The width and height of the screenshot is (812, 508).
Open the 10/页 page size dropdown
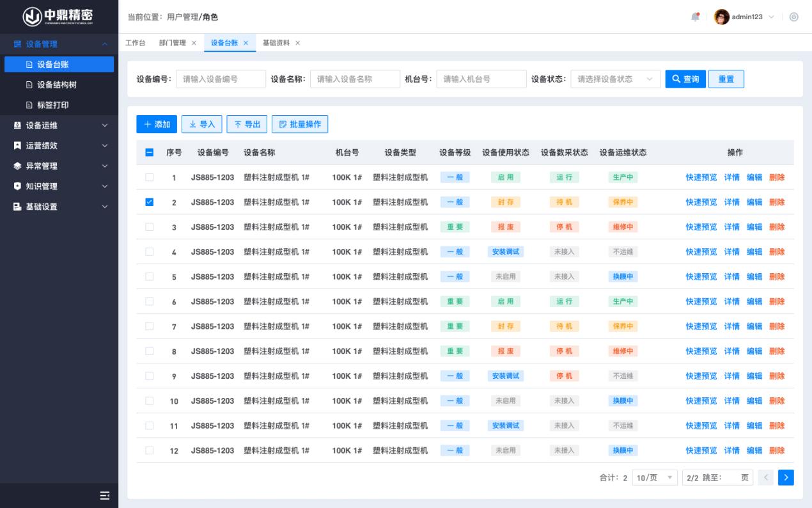[x=654, y=478]
